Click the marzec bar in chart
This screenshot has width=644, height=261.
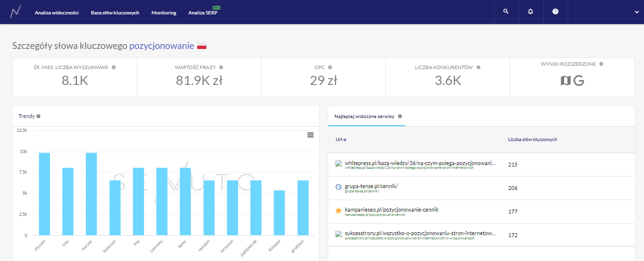point(91,194)
